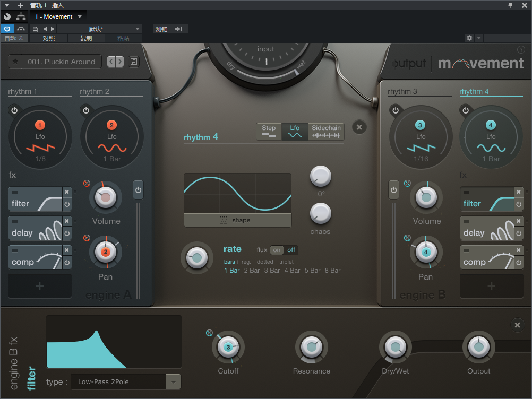
Task: Open the filter type dropdown
Action: click(x=174, y=381)
